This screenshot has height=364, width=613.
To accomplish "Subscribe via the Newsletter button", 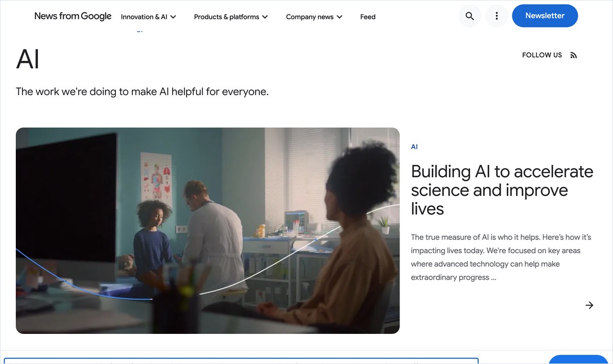I will click(x=545, y=16).
